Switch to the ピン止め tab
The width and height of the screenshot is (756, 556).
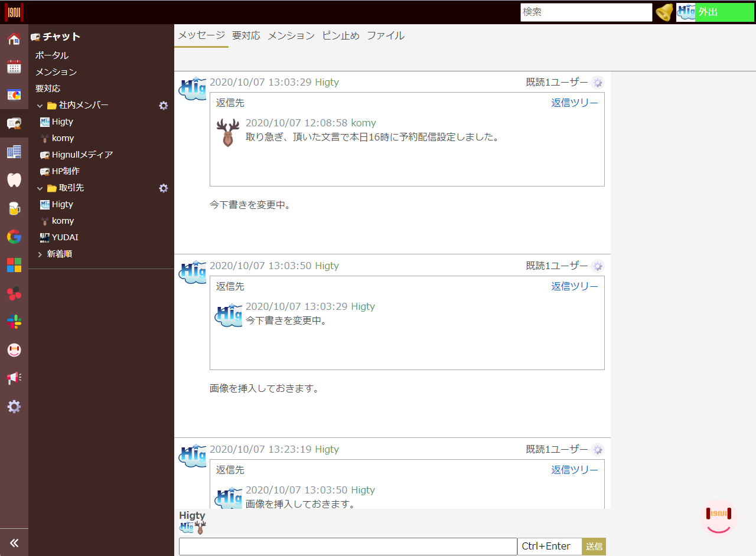(341, 35)
